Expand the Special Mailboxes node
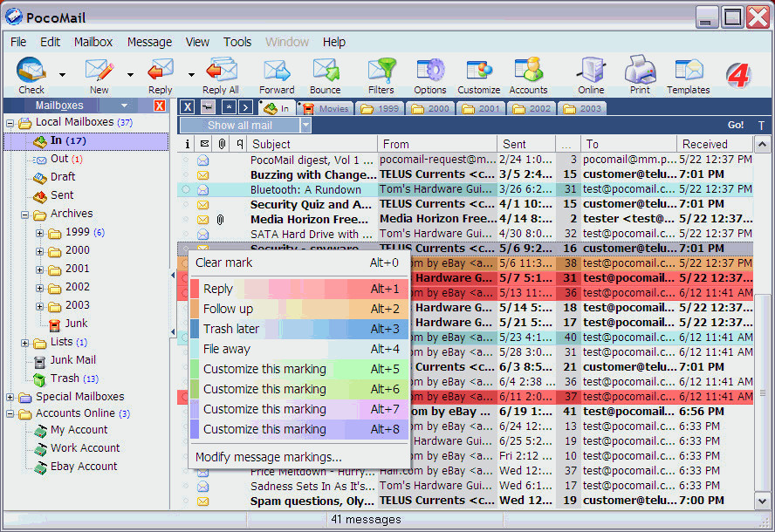This screenshot has height=532, width=775. [x=10, y=397]
